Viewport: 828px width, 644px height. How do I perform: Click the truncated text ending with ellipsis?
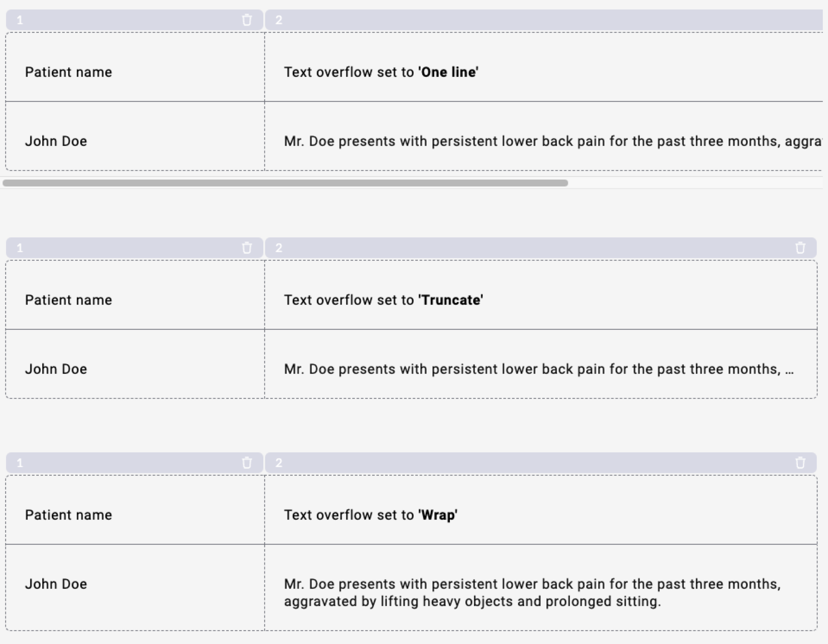[539, 369]
